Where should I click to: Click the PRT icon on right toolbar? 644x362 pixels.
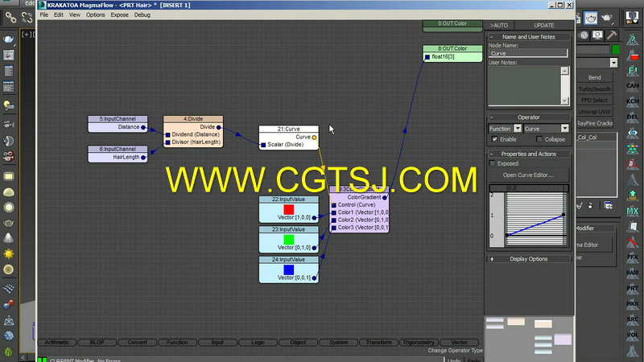[633, 289]
